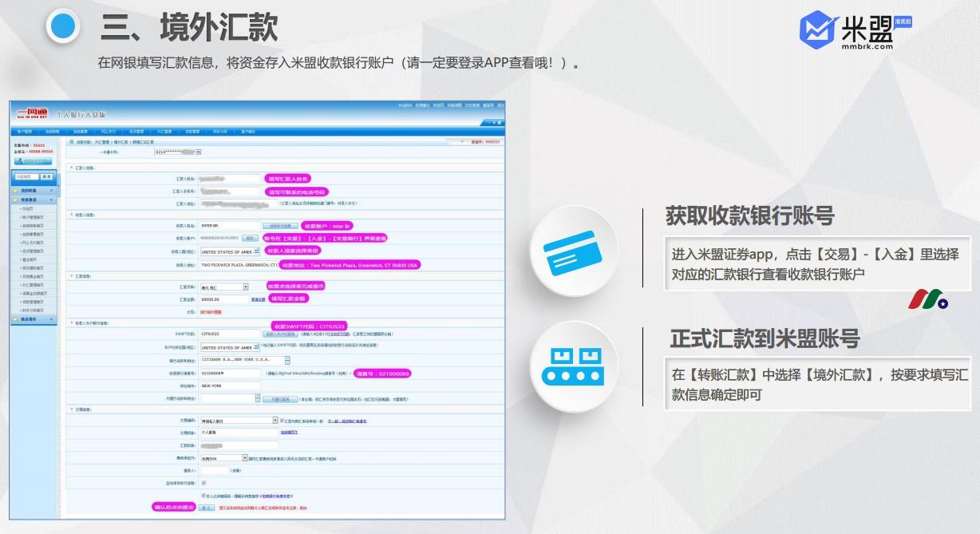Toggle the agreement checkbox above the submit button
Viewport: 980px width, 534px height.
[x=204, y=496]
